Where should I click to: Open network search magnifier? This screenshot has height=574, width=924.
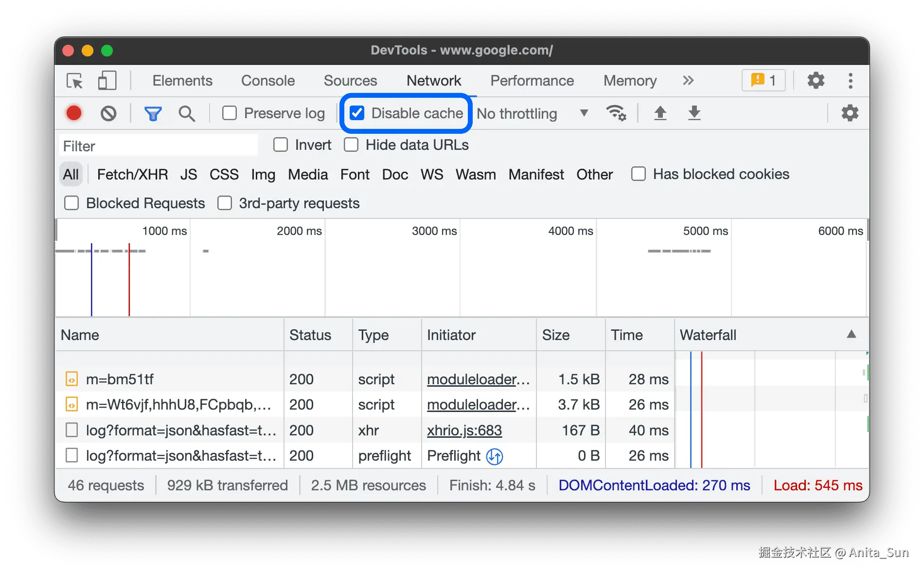187,114
